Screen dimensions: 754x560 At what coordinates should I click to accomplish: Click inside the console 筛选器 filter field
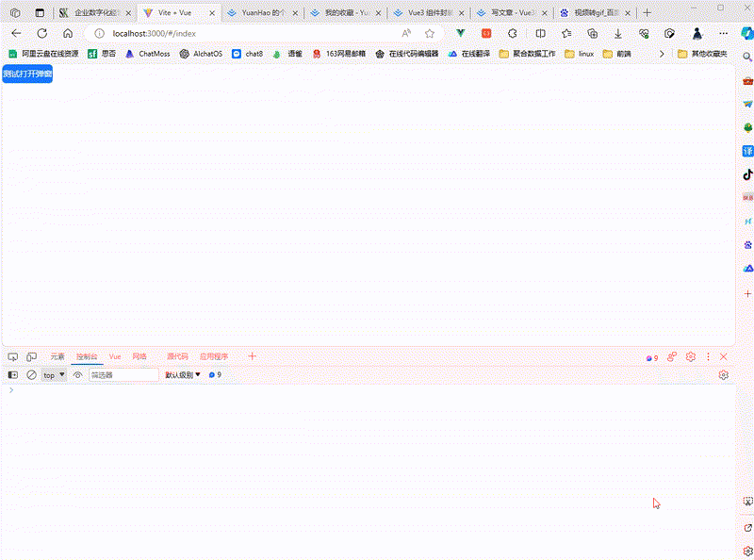click(123, 374)
